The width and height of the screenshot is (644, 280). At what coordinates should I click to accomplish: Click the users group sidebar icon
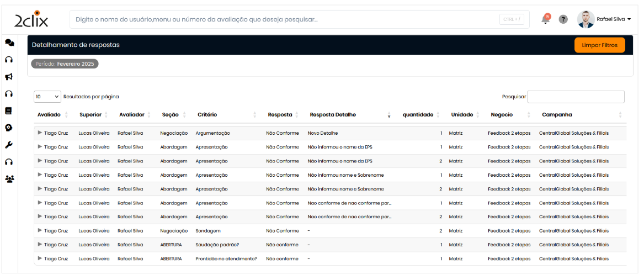(9, 179)
